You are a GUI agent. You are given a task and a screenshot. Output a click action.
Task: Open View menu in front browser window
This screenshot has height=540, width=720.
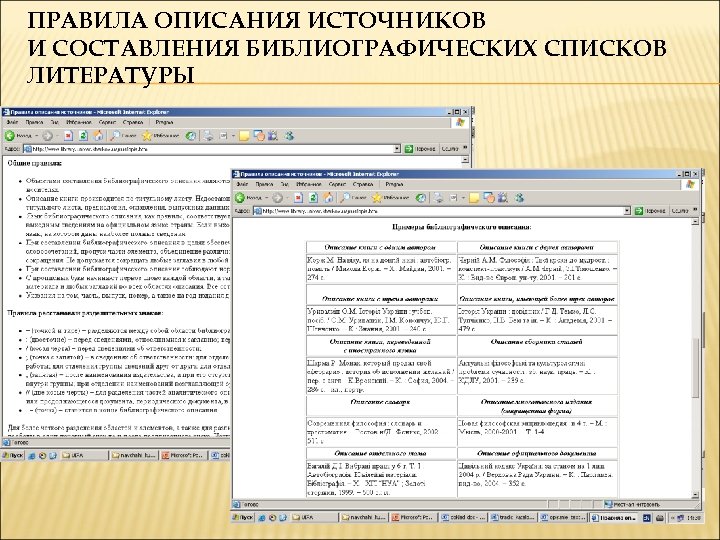click(x=285, y=184)
